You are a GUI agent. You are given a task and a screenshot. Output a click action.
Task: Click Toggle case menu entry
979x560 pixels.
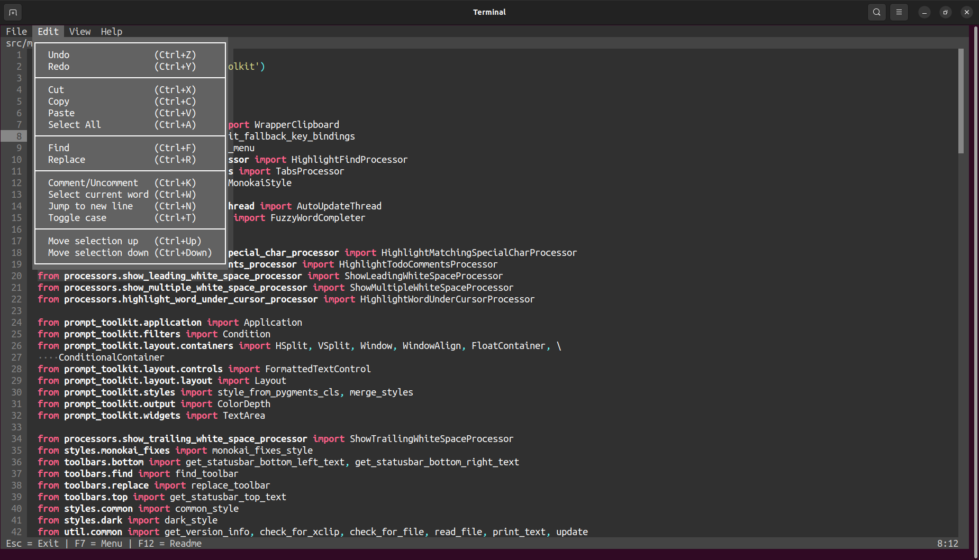click(77, 218)
